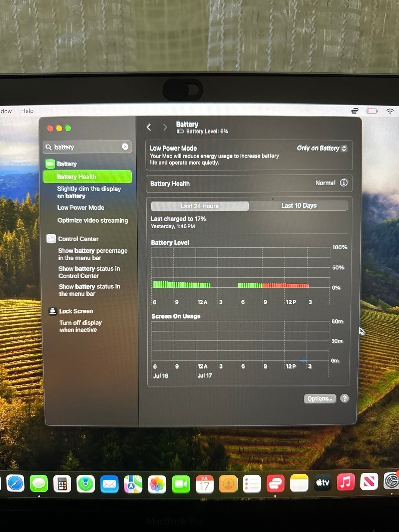Show Battery Health info details
This screenshot has width=399, height=532.
click(344, 183)
